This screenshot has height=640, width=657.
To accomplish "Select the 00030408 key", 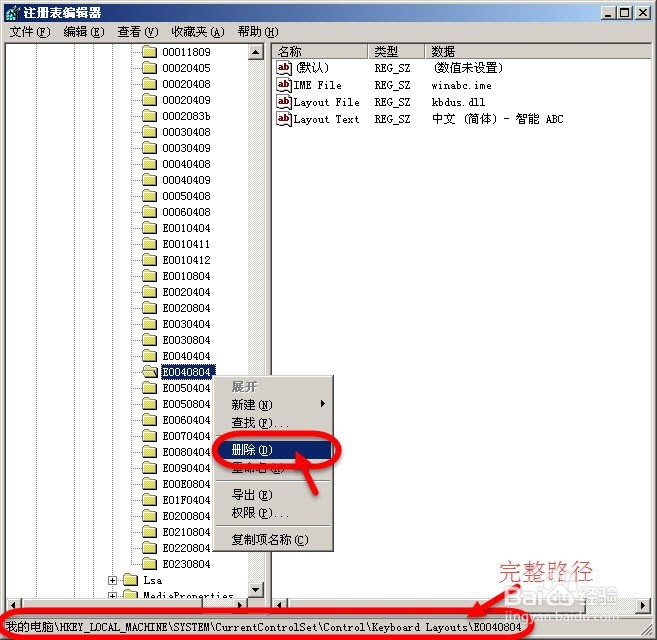I will [x=186, y=132].
